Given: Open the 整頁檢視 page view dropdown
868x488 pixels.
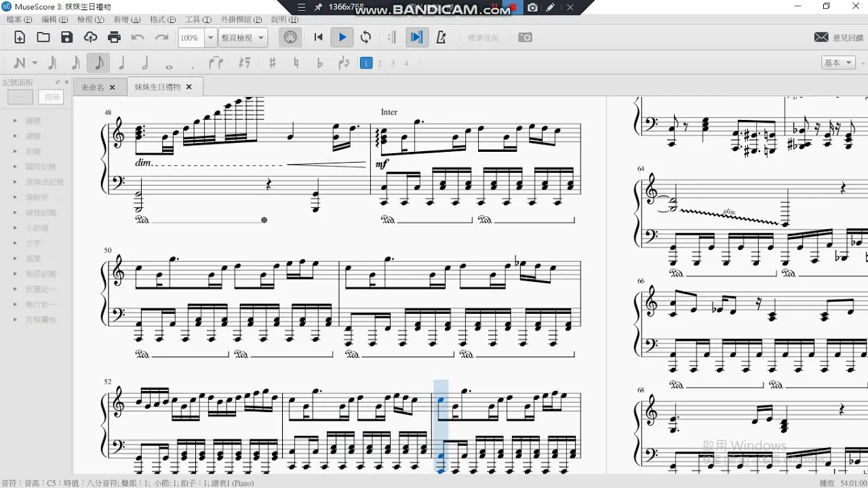Looking at the screenshot, I should click(x=243, y=38).
